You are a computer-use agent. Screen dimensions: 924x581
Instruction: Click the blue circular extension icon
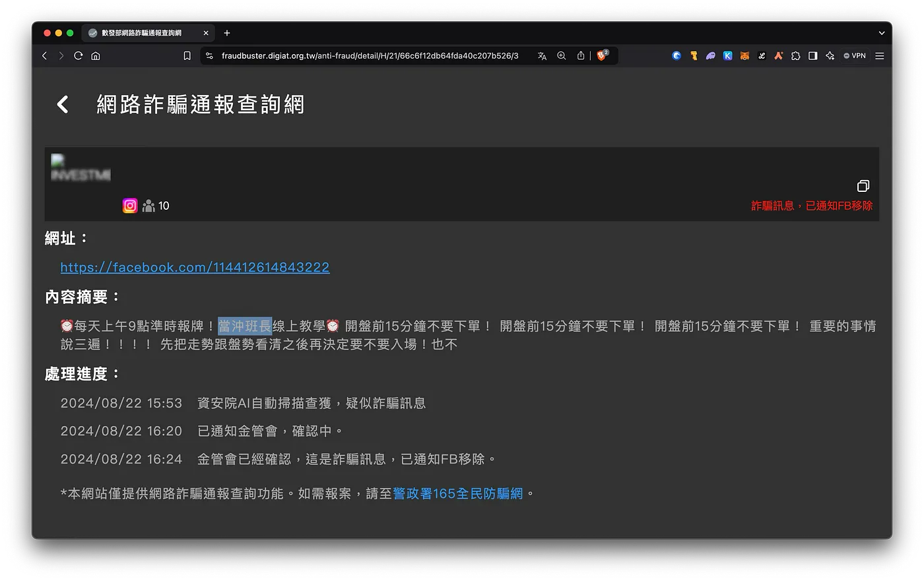(676, 56)
